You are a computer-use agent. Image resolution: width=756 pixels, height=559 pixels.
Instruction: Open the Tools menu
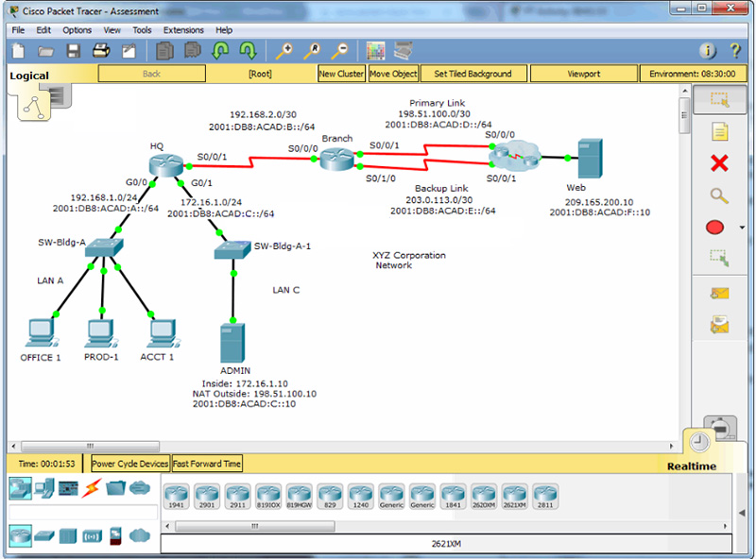(143, 30)
